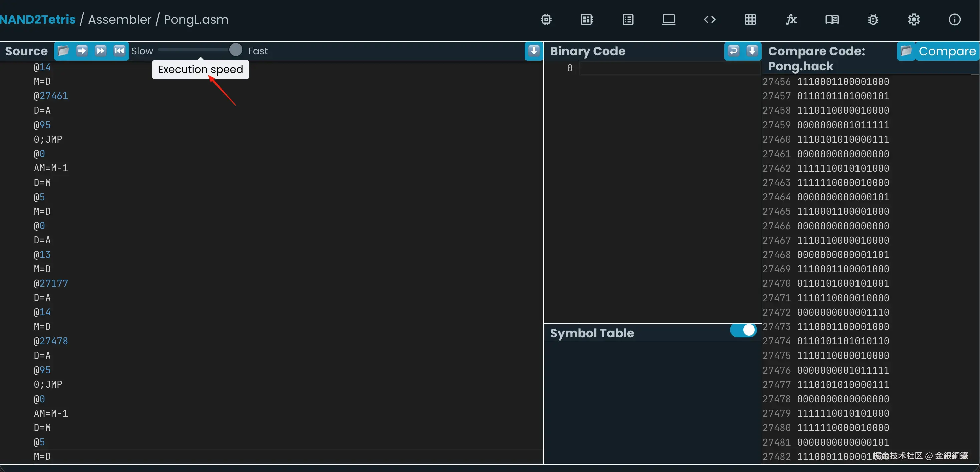The image size is (980, 472).
Task: Toggle the Symbol Table switch
Action: [743, 330]
